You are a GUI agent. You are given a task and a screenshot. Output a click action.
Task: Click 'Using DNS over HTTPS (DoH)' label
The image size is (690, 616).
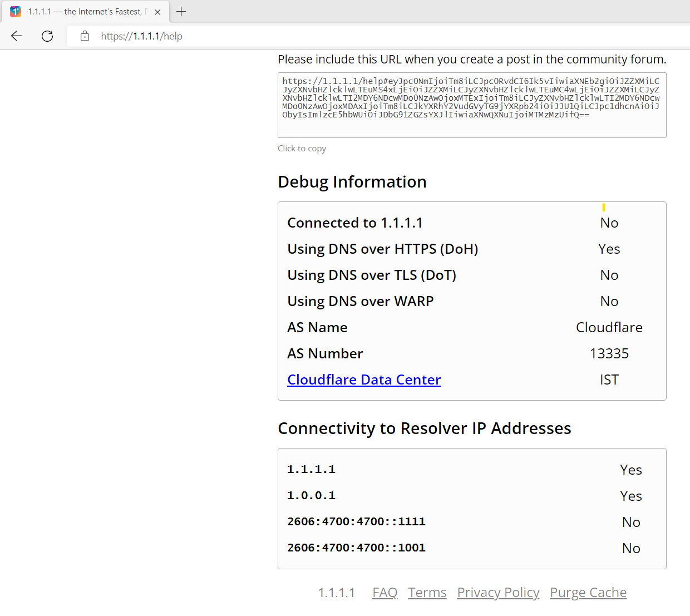(x=383, y=249)
